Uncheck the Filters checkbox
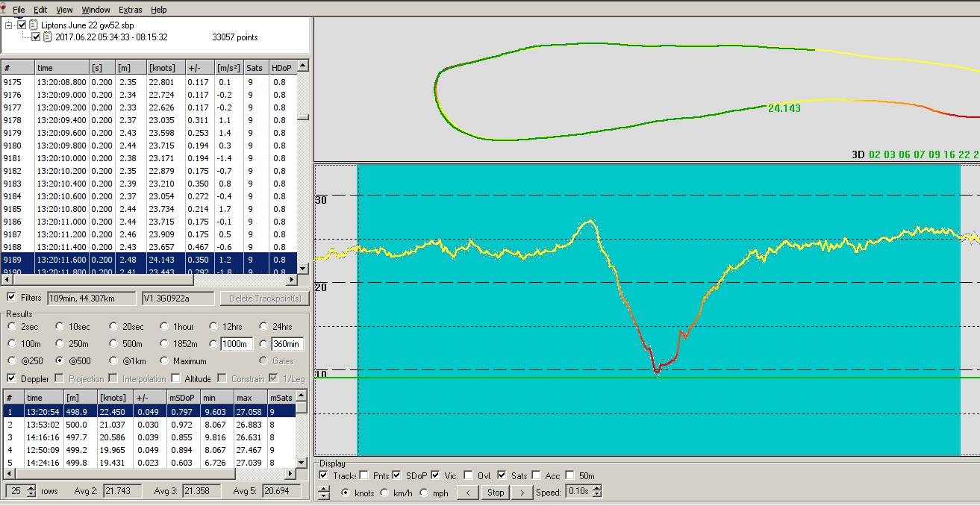 click(x=11, y=297)
